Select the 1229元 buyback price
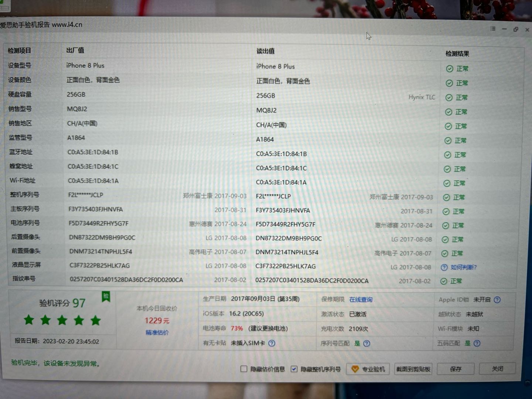Viewport: 532px width, 399px height. [157, 321]
